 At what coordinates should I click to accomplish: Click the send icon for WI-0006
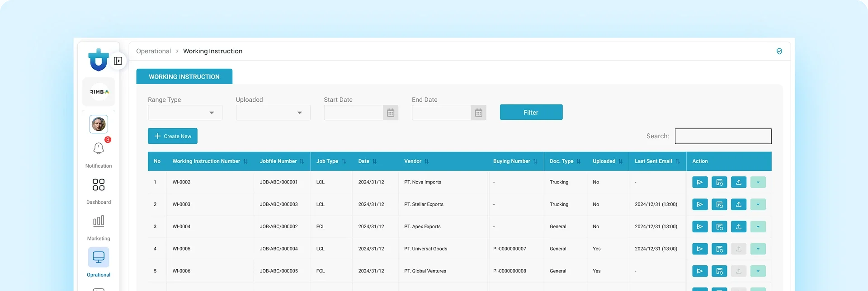pyautogui.click(x=700, y=271)
